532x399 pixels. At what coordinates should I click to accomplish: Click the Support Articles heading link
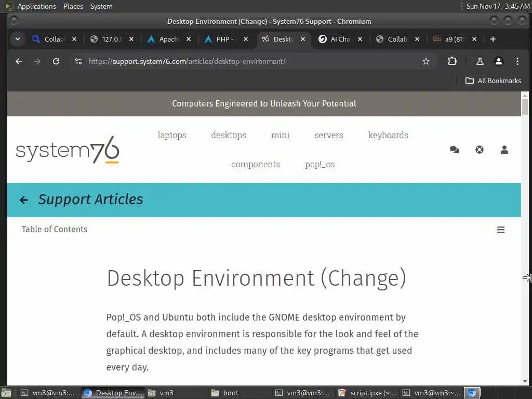90,199
